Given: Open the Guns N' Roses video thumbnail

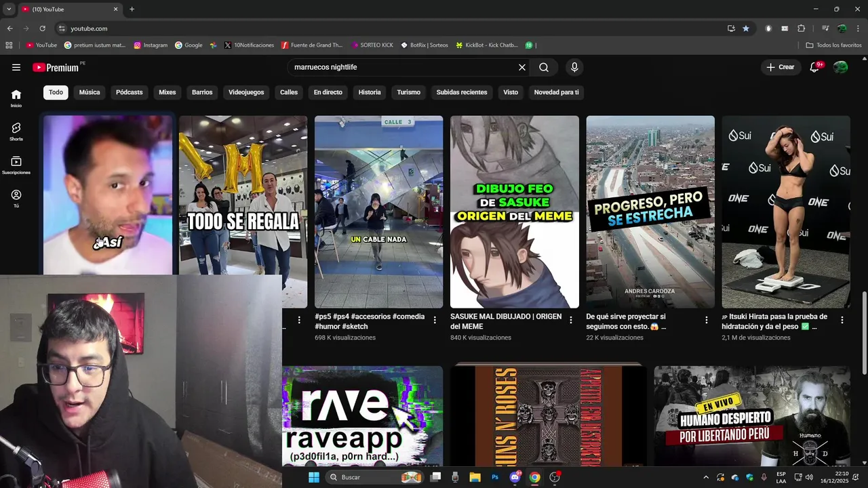Looking at the screenshot, I should point(548,416).
